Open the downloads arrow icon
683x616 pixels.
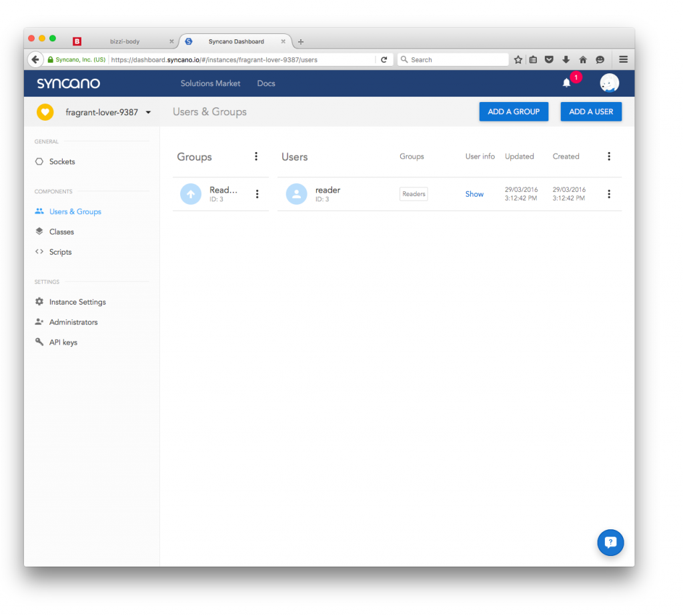click(566, 59)
